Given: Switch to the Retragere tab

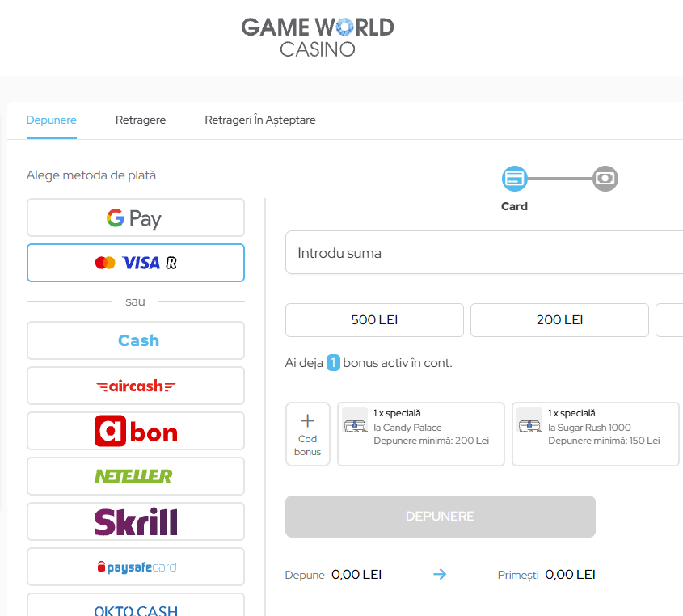Looking at the screenshot, I should [141, 120].
